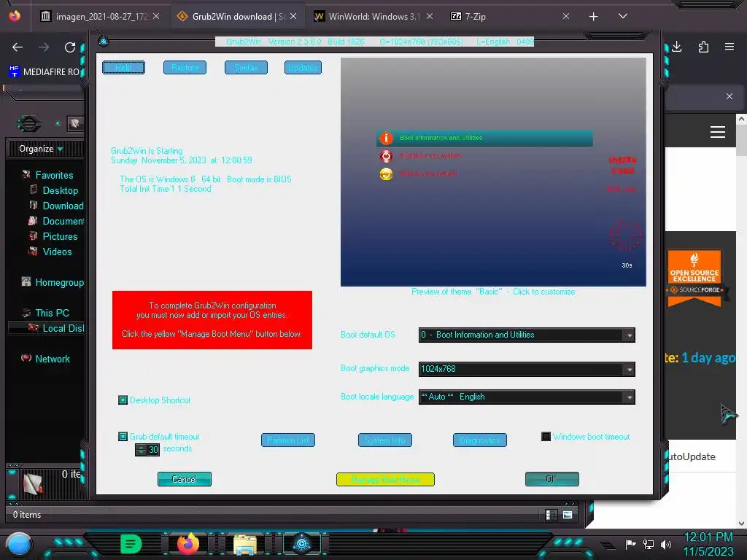Open the Organize dropdown in Explorer
This screenshot has width=747, height=560.
point(41,149)
